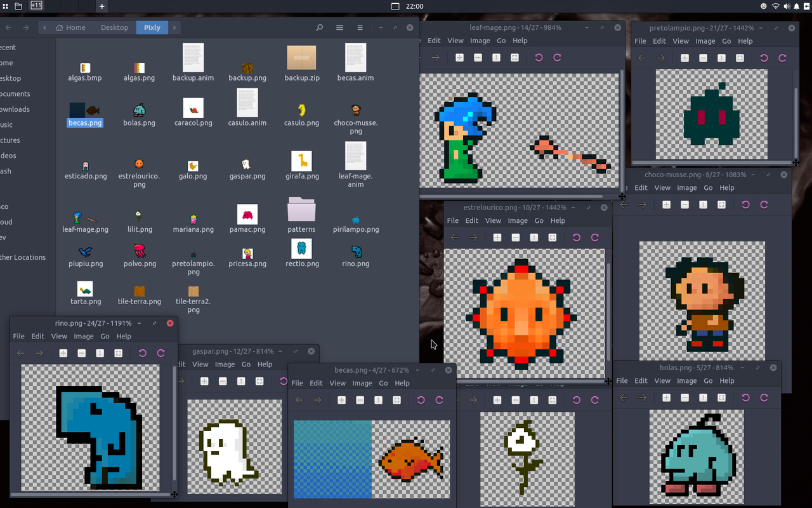The image size is (812, 508).
Task: Rotate leaf-mage.png image clockwise
Action: (x=557, y=57)
